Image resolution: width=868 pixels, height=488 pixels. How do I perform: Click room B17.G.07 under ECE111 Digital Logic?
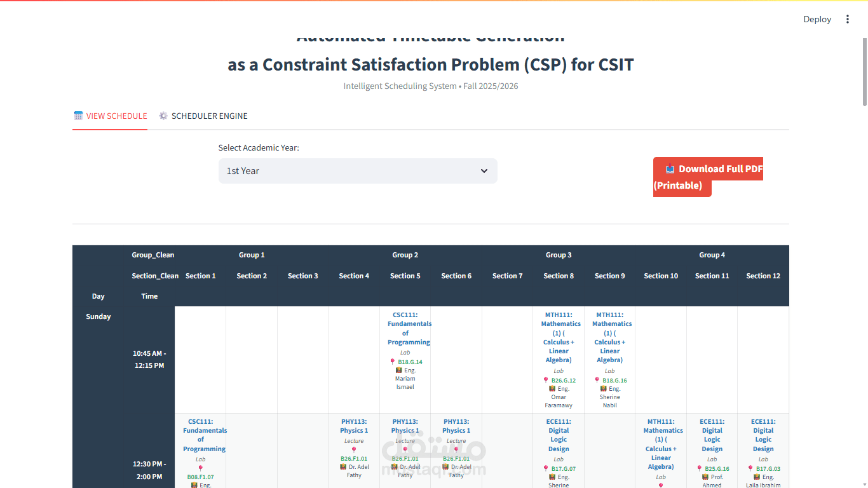pyautogui.click(x=564, y=469)
